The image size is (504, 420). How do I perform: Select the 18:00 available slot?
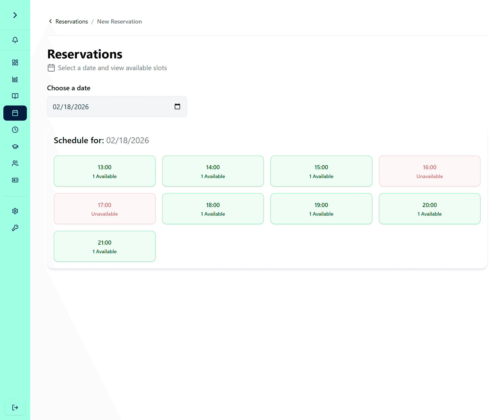[x=213, y=209]
